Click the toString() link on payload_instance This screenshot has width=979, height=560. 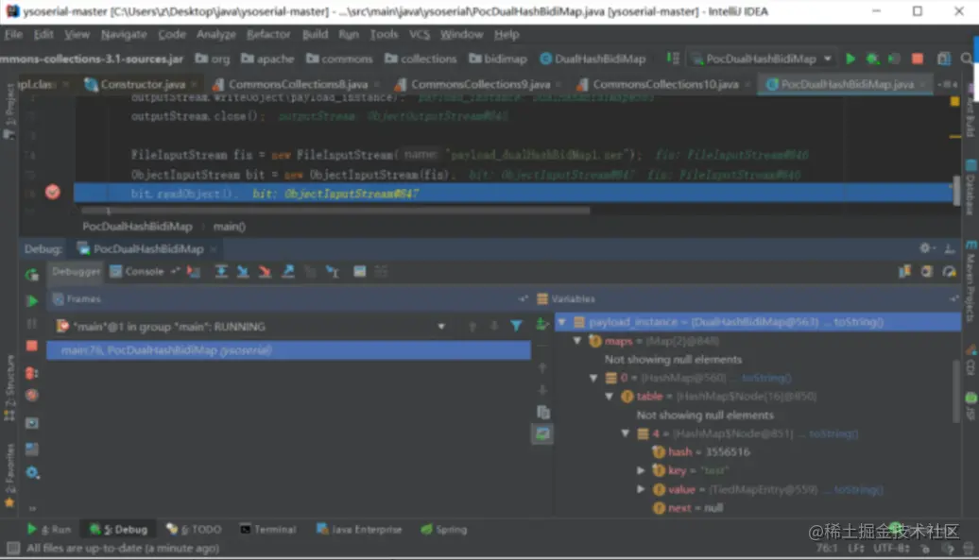click(858, 322)
